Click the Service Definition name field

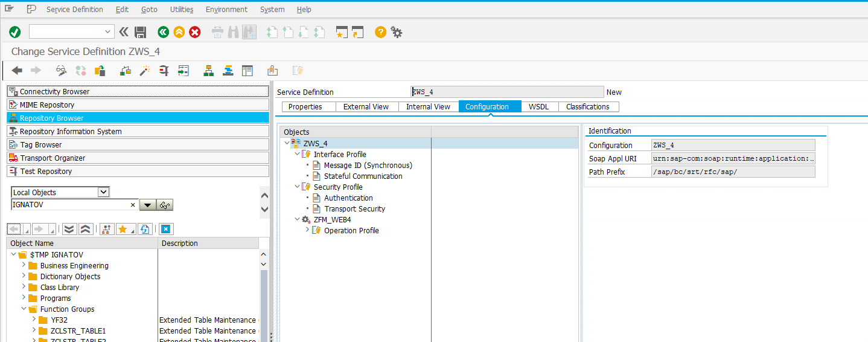(507, 92)
